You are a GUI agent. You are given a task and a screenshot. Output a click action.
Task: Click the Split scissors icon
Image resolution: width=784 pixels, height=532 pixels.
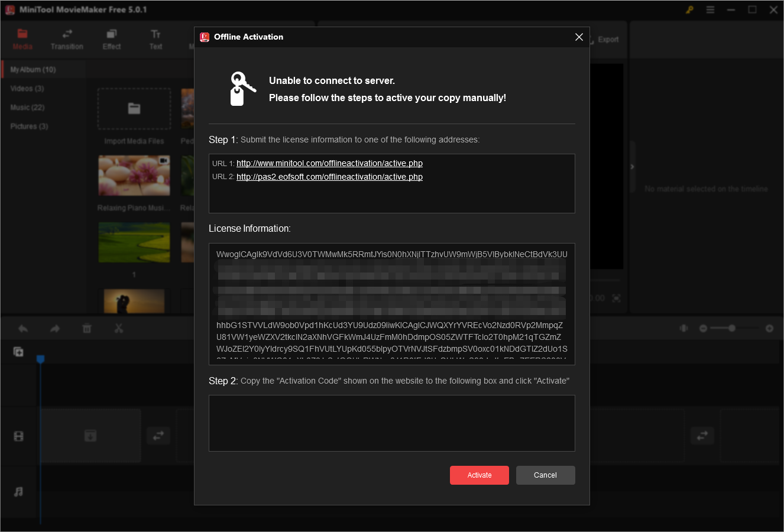pos(119,329)
